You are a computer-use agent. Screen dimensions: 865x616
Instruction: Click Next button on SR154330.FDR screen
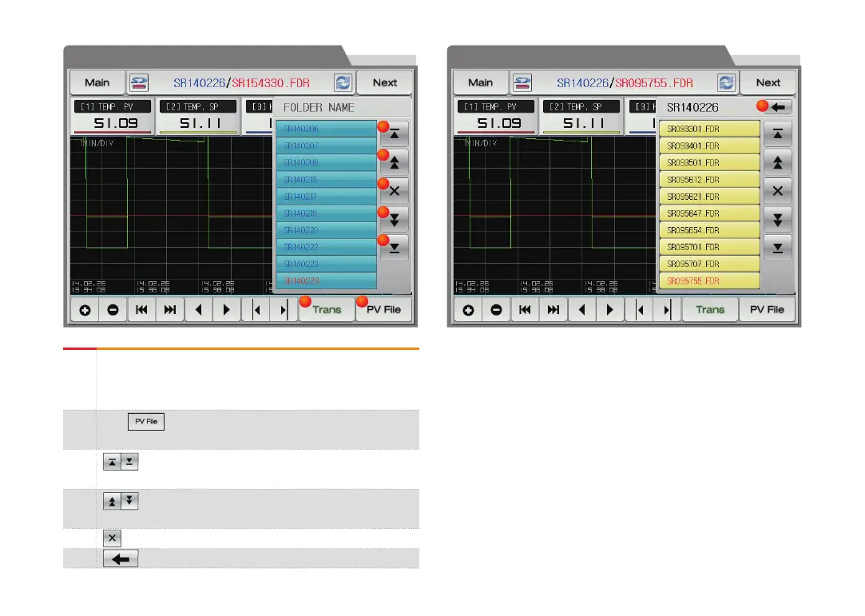click(x=384, y=83)
